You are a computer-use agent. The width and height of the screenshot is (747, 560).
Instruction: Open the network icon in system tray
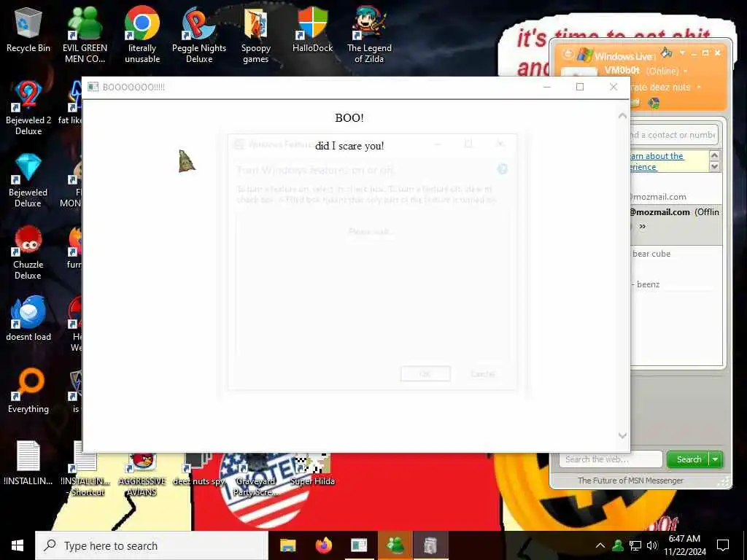coord(635,545)
